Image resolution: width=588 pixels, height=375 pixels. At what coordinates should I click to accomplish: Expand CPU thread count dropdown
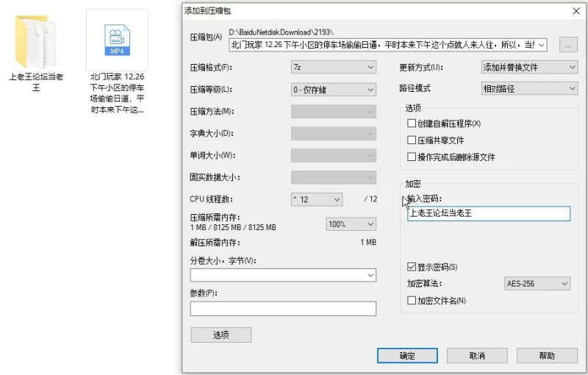(x=317, y=199)
